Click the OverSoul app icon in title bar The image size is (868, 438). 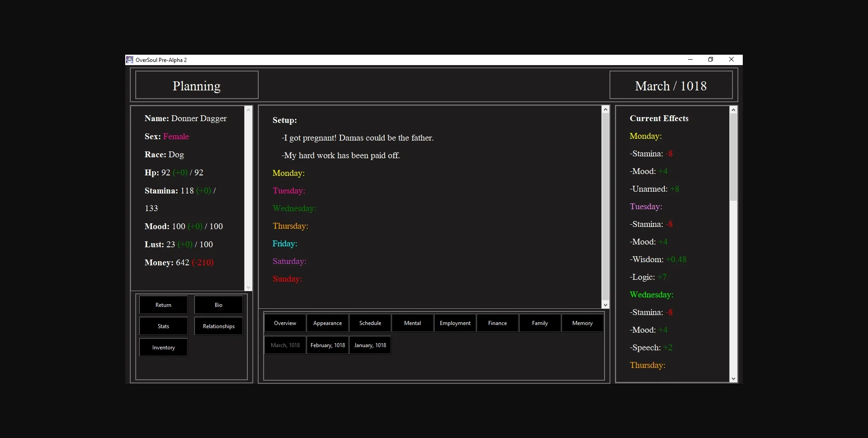coord(130,60)
